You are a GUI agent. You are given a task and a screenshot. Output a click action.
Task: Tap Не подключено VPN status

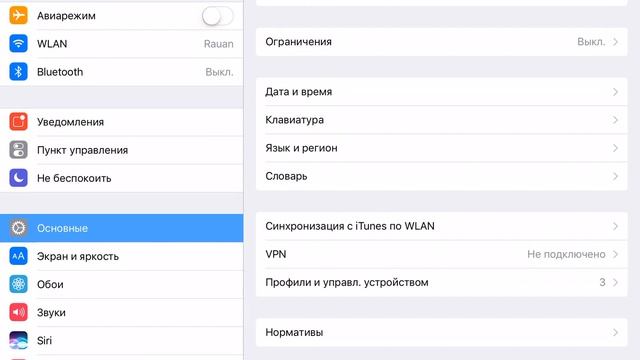coord(566,254)
